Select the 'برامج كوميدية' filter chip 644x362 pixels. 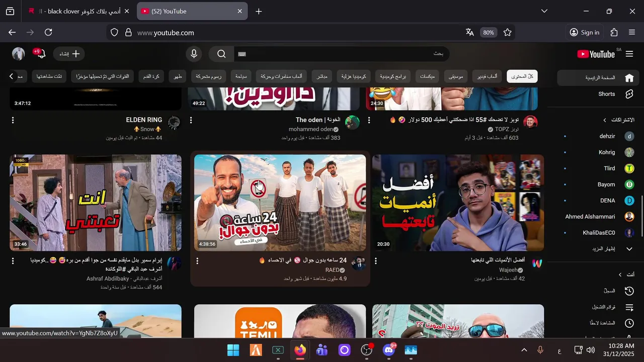[393, 76]
